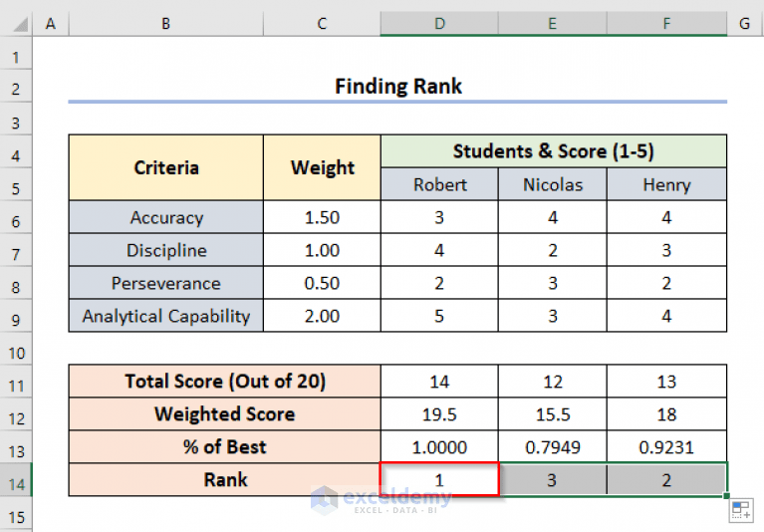Select the weight 1.50 cell
This screenshot has width=764, height=532.
[322, 217]
